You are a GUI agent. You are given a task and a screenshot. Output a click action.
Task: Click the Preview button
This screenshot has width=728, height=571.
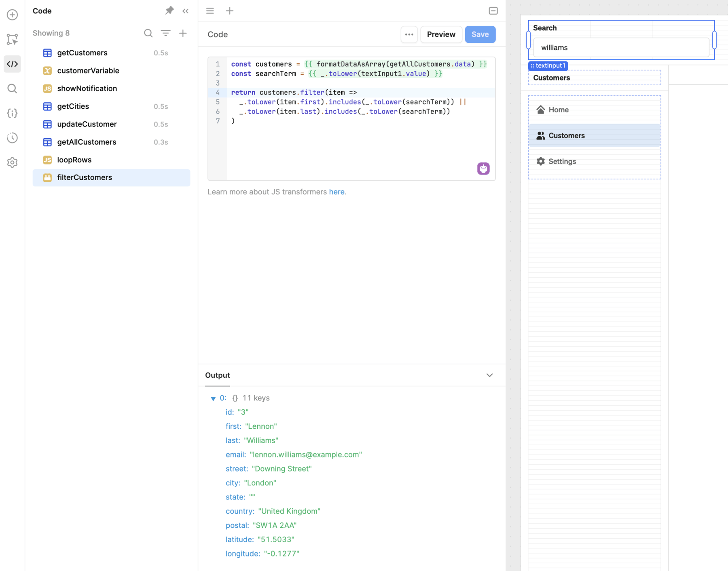[441, 34]
